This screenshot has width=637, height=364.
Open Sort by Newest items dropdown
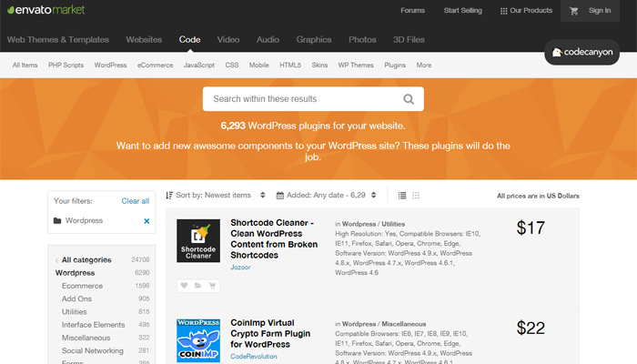[216, 196]
